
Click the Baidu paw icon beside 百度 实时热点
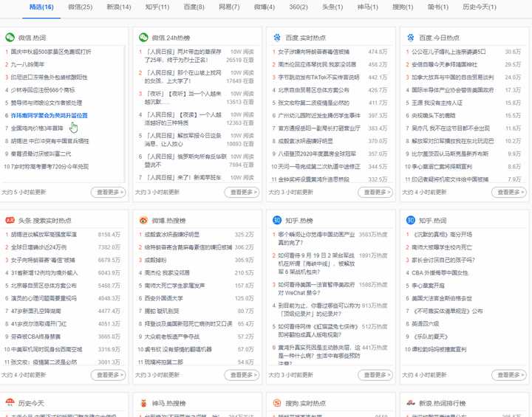pos(277,38)
